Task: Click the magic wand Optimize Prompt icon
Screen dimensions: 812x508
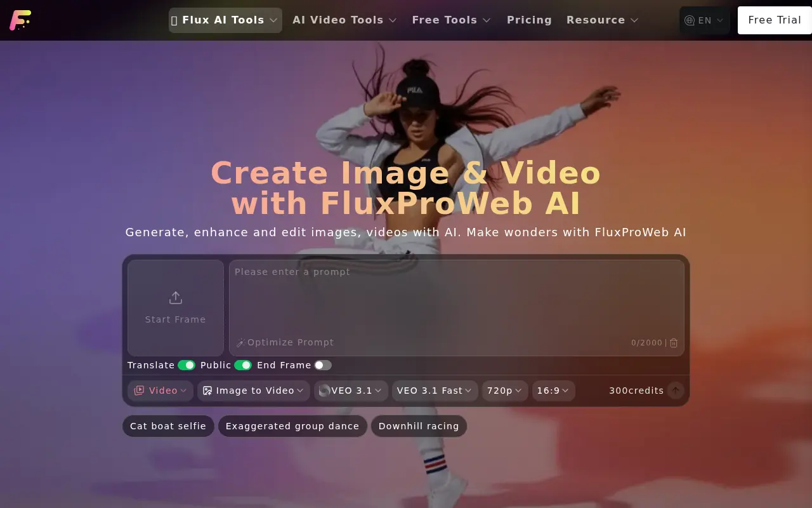Action: pyautogui.click(x=240, y=342)
